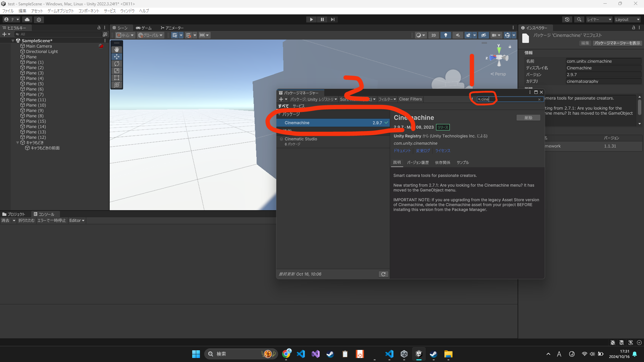Select the Rect transform tool
This screenshot has height=362, width=644.
pyautogui.click(x=117, y=78)
